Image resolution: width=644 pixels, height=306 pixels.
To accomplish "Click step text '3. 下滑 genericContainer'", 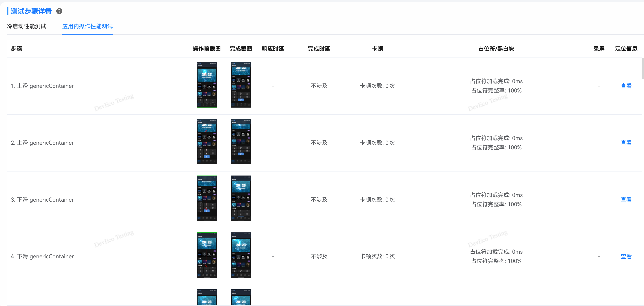I will pos(42,200).
